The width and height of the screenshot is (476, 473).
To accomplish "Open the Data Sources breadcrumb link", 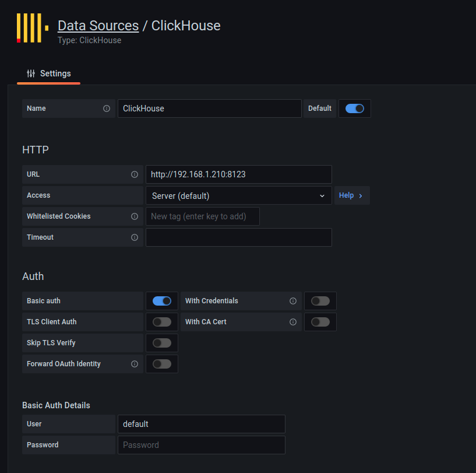I will pyautogui.click(x=98, y=25).
